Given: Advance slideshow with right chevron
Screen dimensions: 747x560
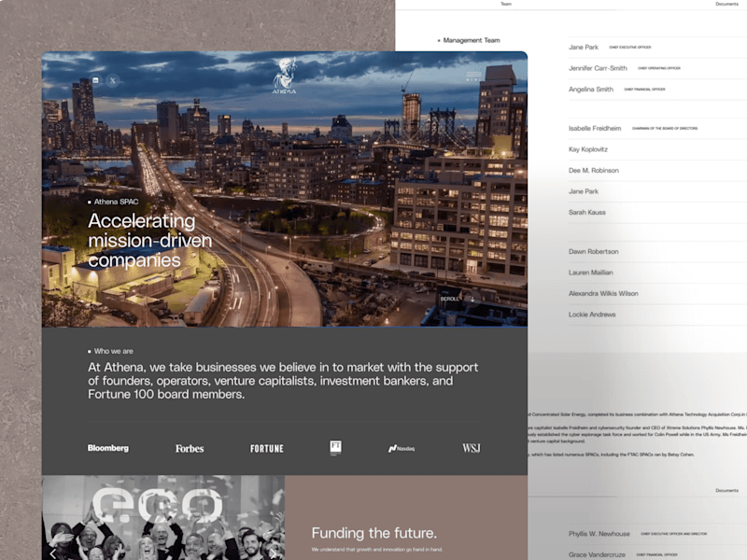Looking at the screenshot, I should pyautogui.click(x=273, y=553).
